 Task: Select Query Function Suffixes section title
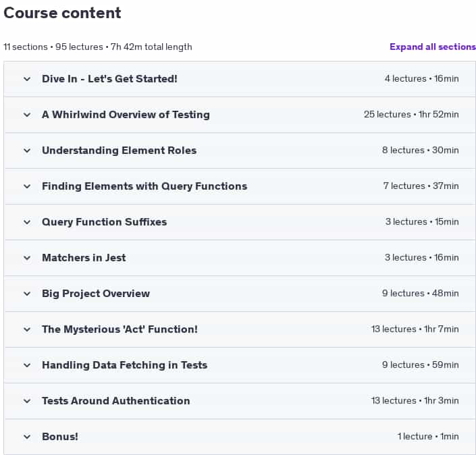click(105, 222)
